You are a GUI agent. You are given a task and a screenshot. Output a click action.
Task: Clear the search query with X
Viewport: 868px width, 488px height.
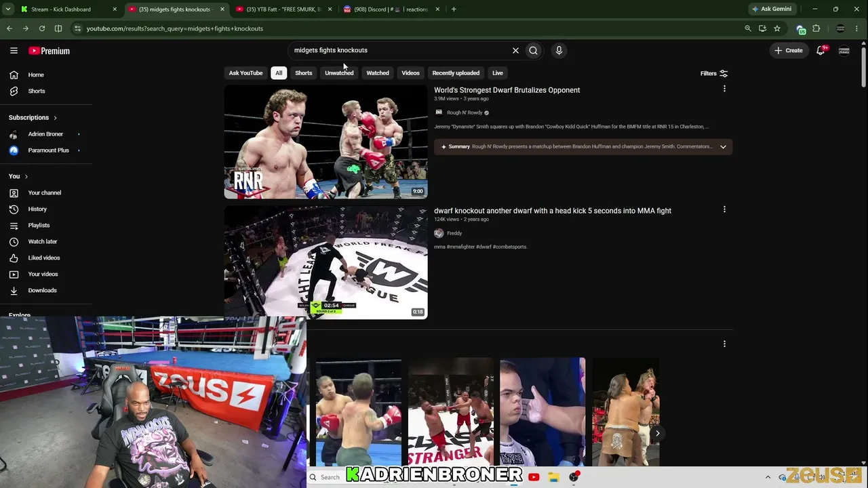[515, 50]
